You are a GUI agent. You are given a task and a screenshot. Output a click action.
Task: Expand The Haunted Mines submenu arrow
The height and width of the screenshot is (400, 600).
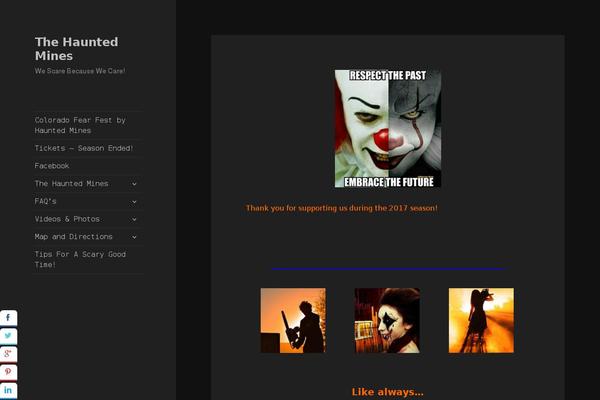tap(134, 184)
